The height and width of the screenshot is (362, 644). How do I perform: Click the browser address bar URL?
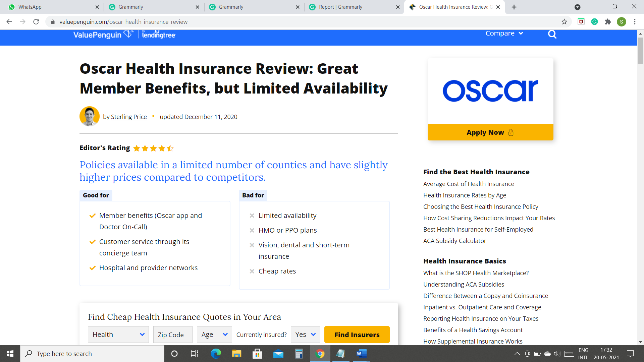[123, 22]
